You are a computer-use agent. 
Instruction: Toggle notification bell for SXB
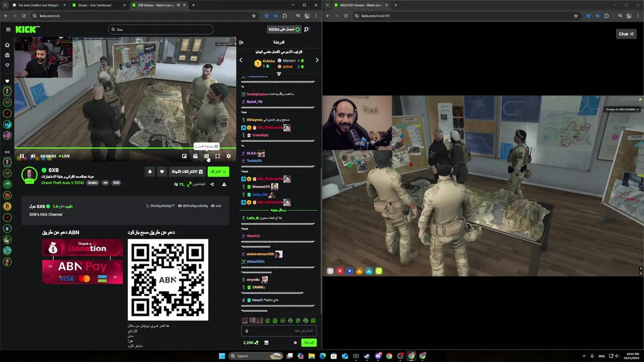point(149,171)
